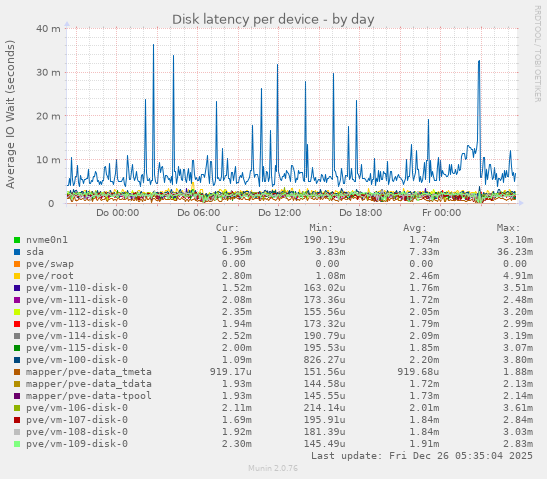This screenshot has width=547, height=479.
Task: Select the pve/vm-113-disk-0 label
Action: [77, 324]
